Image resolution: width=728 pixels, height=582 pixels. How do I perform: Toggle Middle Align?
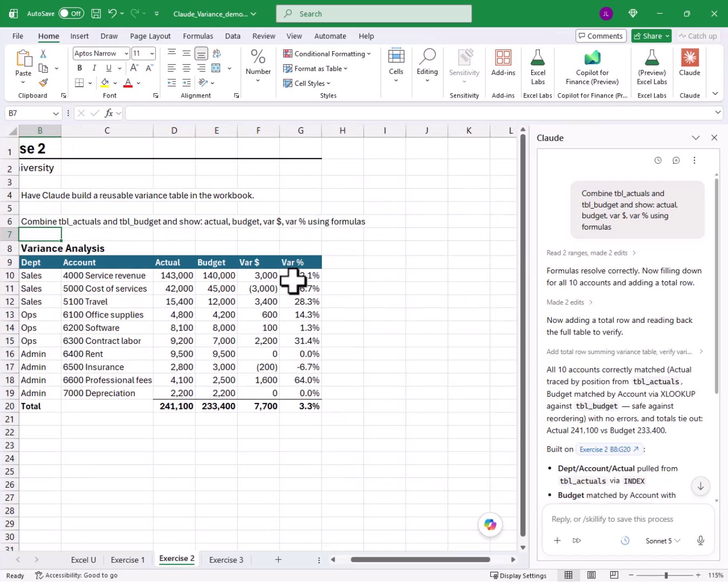186,53
